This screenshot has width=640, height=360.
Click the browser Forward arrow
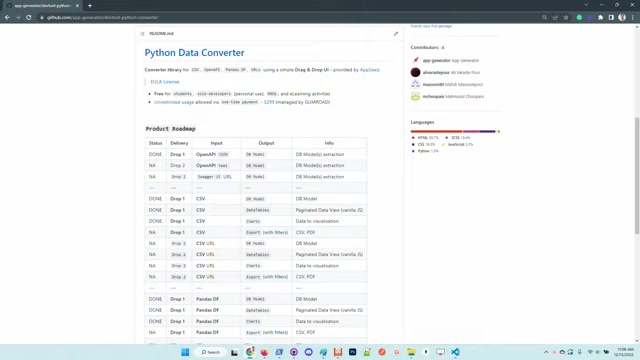click(x=18, y=18)
